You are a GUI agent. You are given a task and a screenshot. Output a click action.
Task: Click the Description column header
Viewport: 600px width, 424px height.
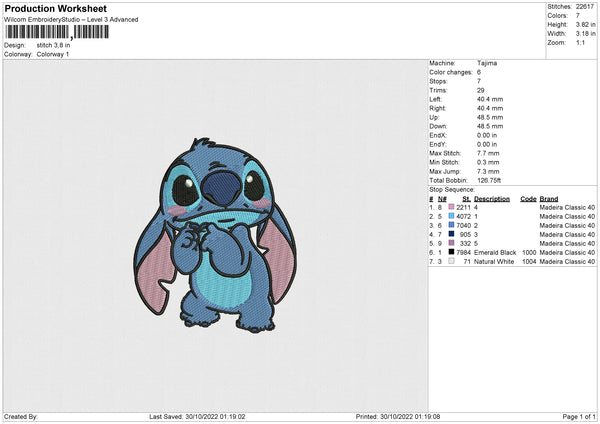tap(494, 198)
